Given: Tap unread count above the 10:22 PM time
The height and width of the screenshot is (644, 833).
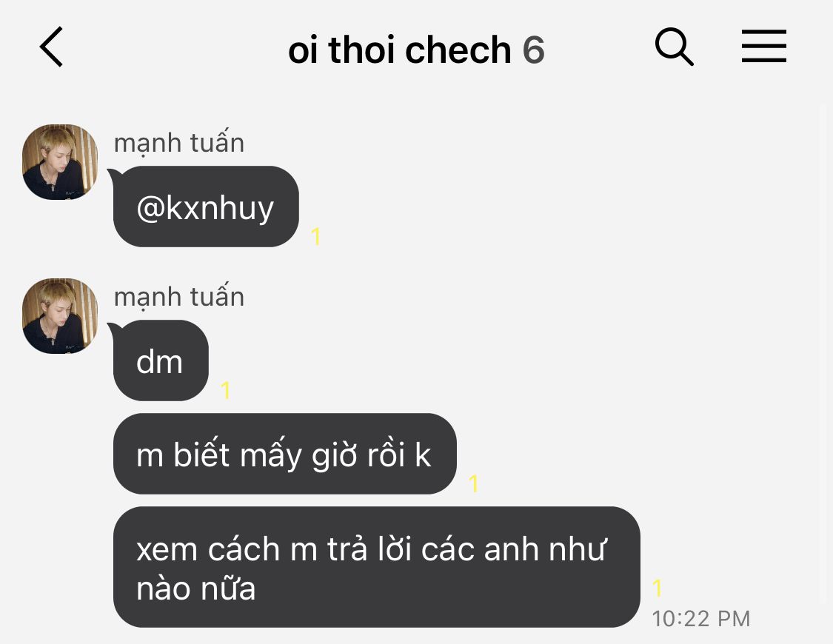Looking at the screenshot, I should (x=658, y=588).
